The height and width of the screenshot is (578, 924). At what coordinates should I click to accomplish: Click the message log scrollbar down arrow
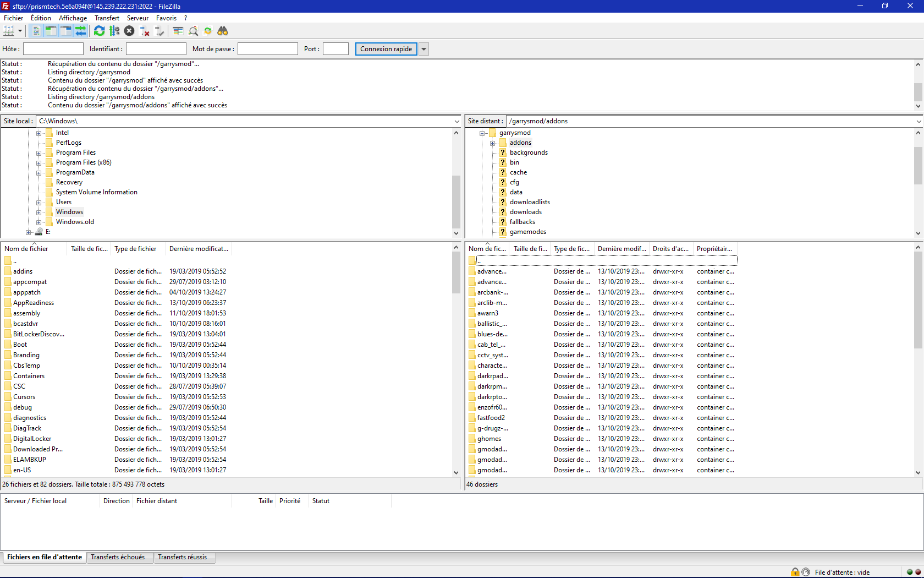pos(918,106)
